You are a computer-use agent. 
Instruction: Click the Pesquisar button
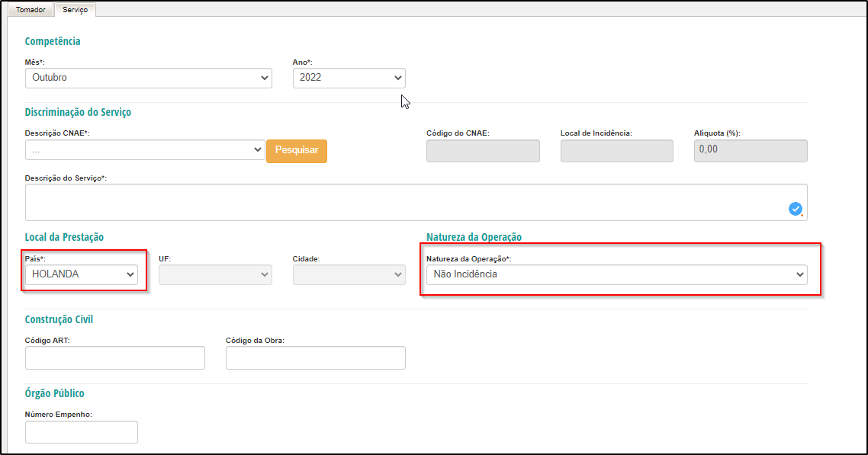pyautogui.click(x=297, y=151)
